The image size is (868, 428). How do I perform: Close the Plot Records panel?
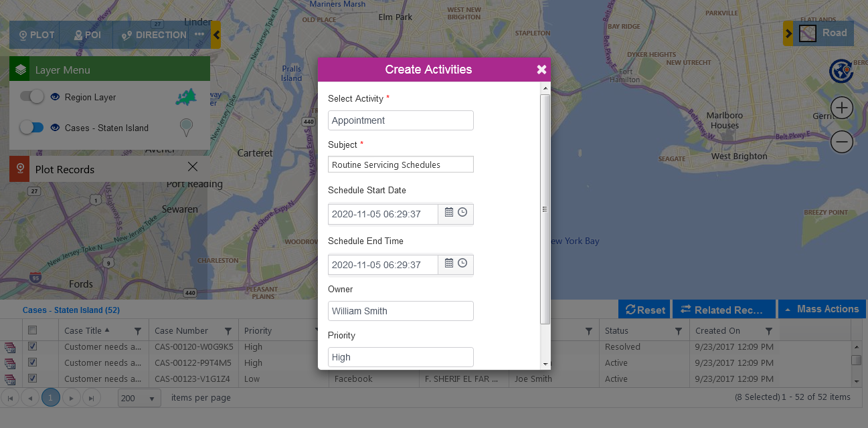coord(193,167)
